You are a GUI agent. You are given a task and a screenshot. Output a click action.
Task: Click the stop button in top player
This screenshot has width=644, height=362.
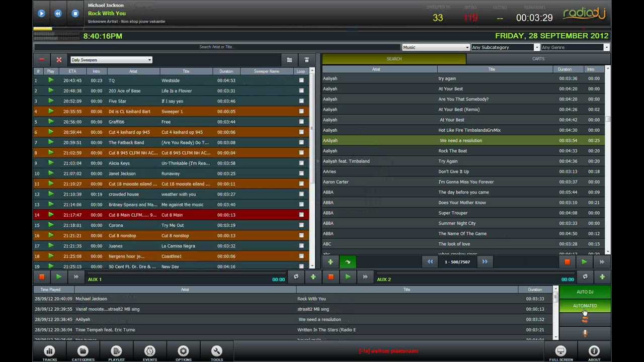75,14
